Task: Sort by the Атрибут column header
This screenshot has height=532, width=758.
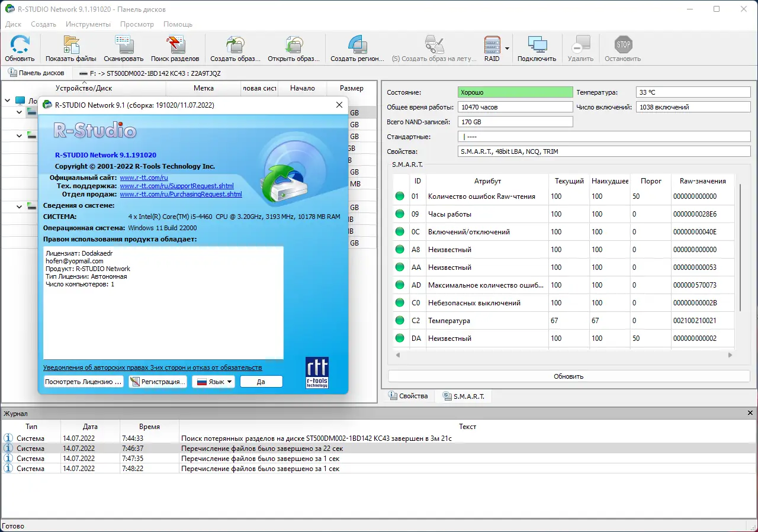Action: tap(487, 181)
